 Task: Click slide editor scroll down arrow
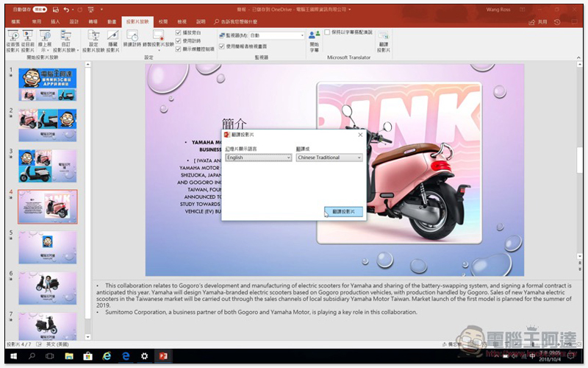[579, 256]
